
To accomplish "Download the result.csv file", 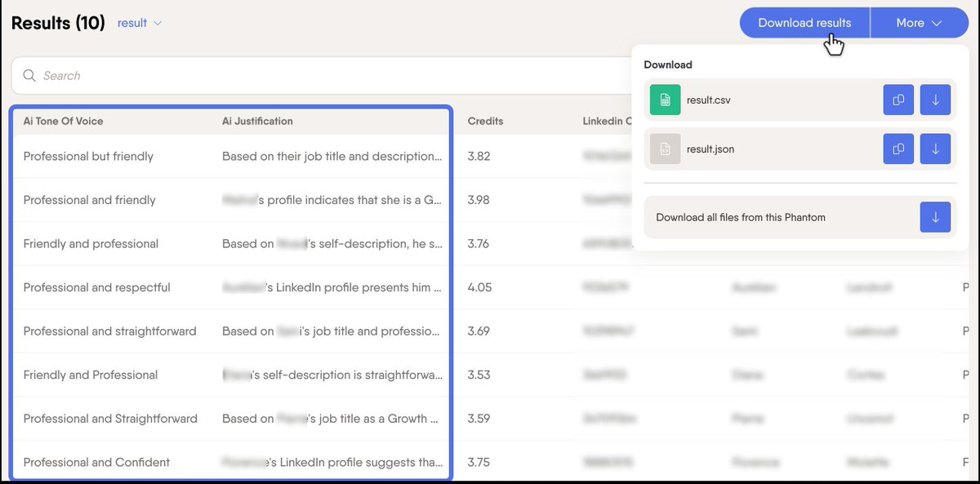I will point(935,100).
